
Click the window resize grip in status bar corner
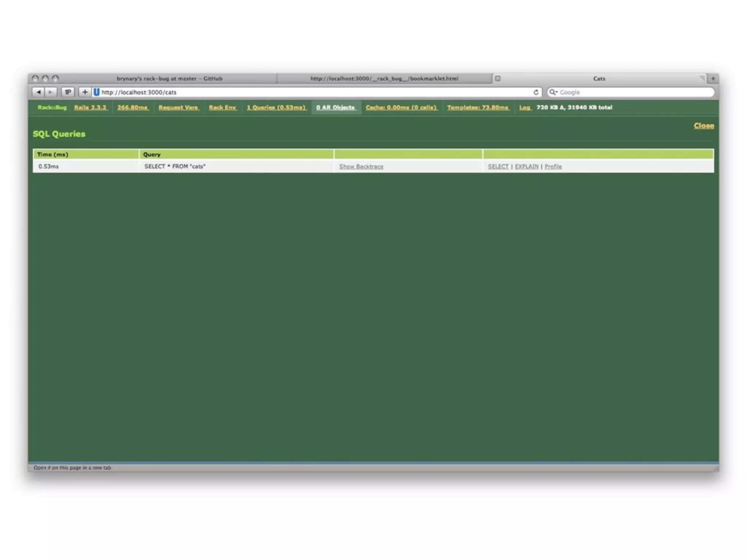point(716,468)
